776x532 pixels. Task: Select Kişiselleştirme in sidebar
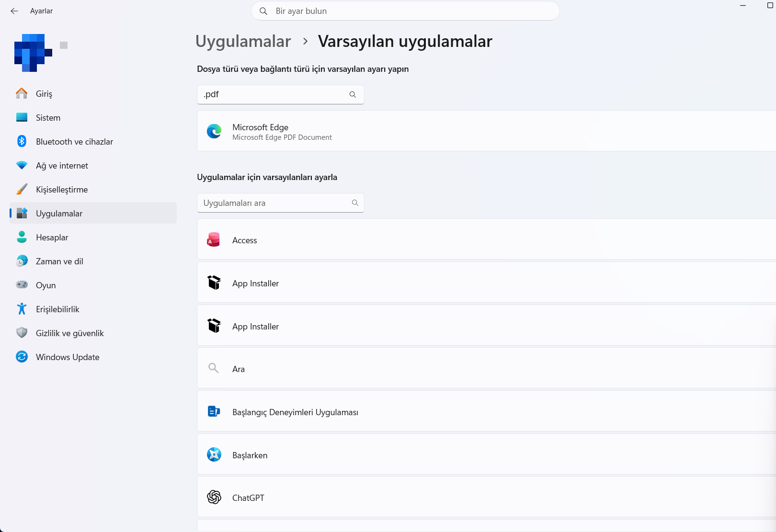[x=93, y=189]
